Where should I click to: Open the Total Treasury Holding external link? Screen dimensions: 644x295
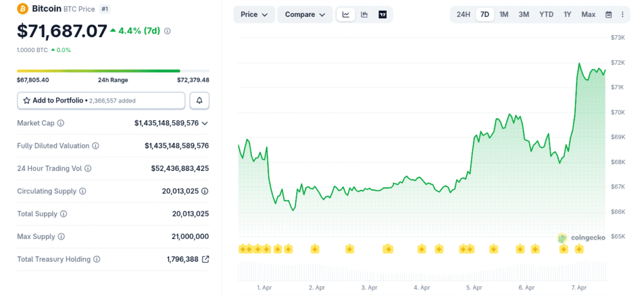[x=205, y=259]
